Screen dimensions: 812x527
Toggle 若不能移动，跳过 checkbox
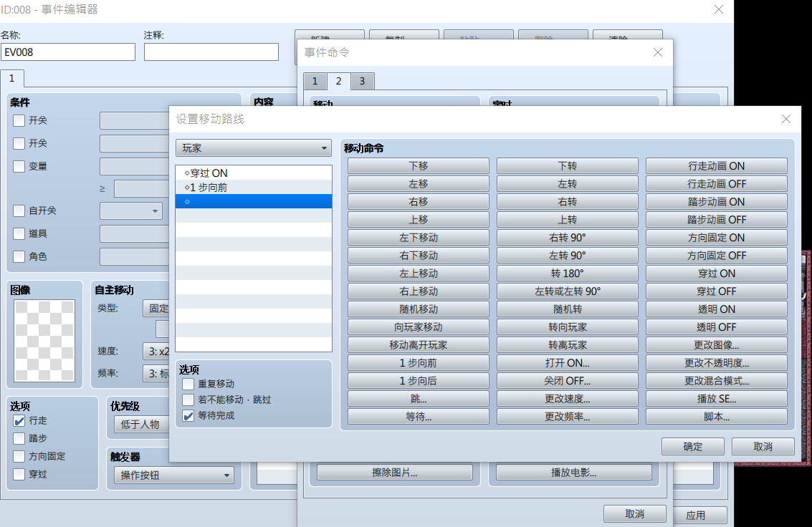(188, 400)
